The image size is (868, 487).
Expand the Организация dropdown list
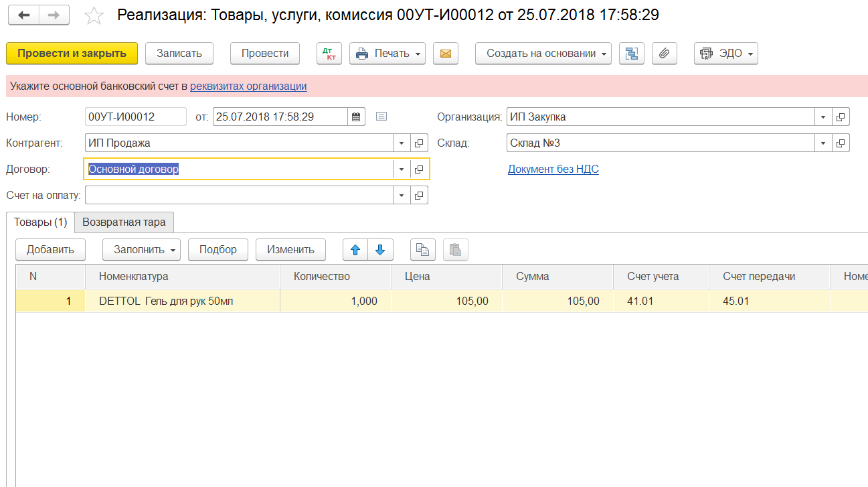pyautogui.click(x=823, y=117)
